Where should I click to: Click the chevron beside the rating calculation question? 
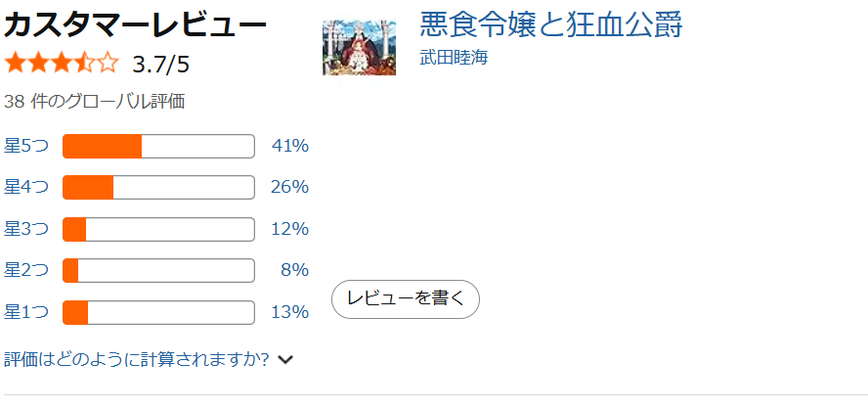(x=285, y=360)
